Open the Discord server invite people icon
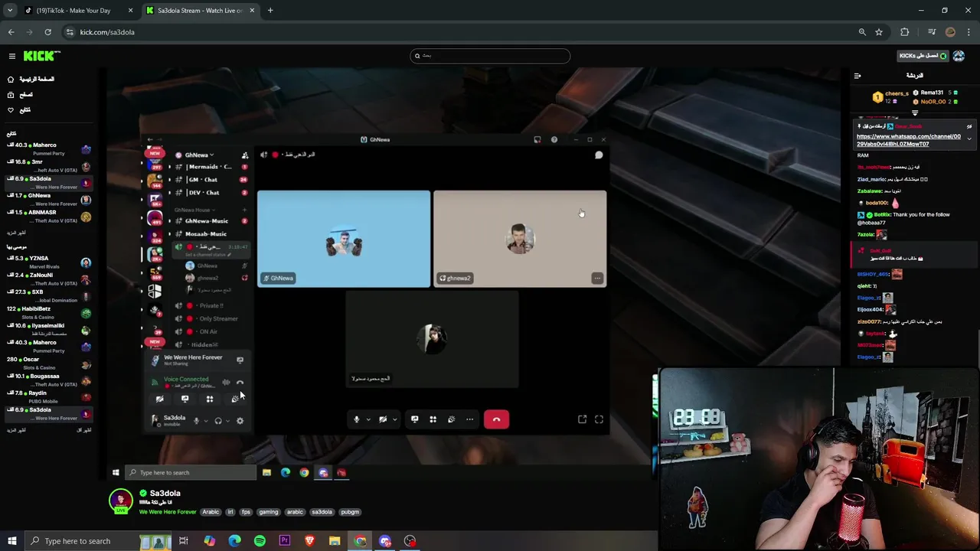980x551 pixels. 245,155
